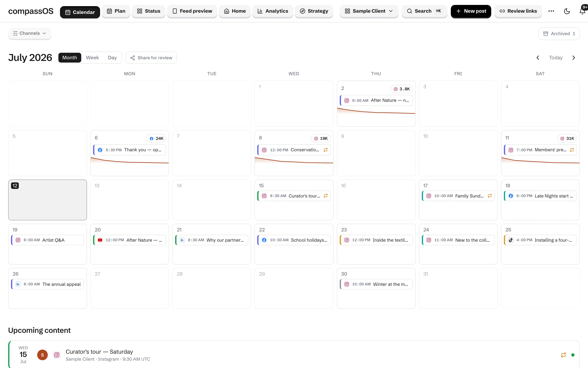Open the 9:00 AM Artist Q&A post
This screenshot has width=588, height=368.
tap(47, 240)
